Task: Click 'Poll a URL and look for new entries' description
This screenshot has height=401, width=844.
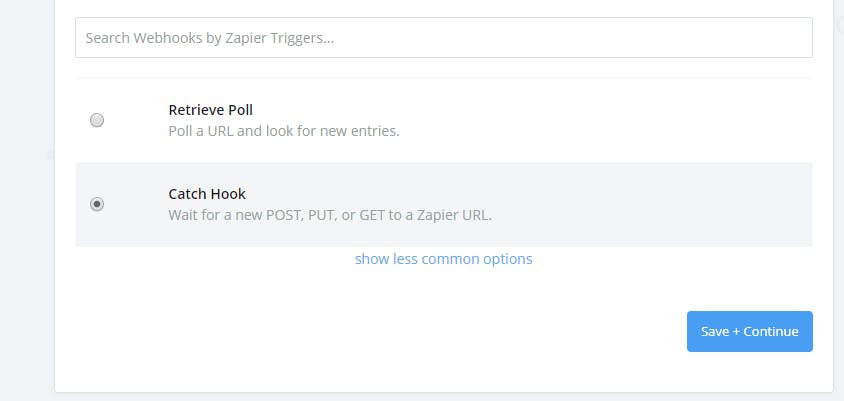Action: point(284,131)
